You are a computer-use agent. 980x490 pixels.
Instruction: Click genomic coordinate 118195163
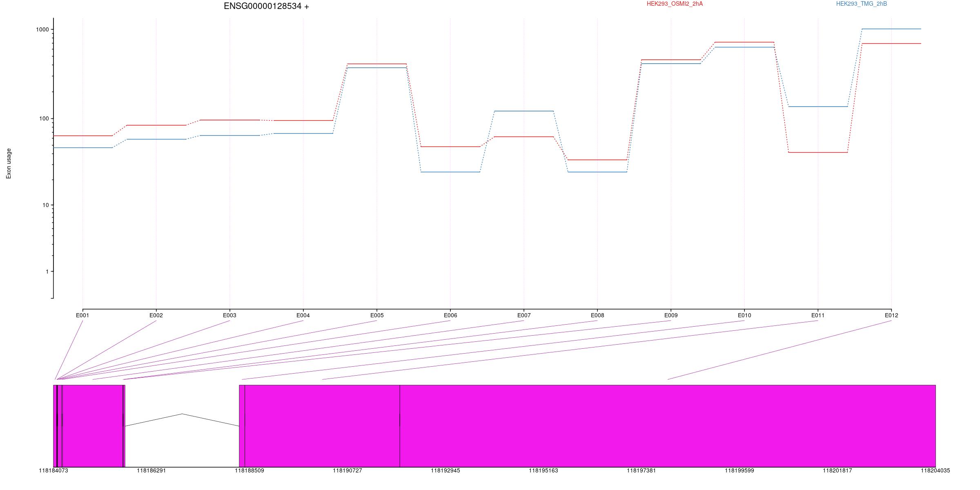tap(543, 471)
